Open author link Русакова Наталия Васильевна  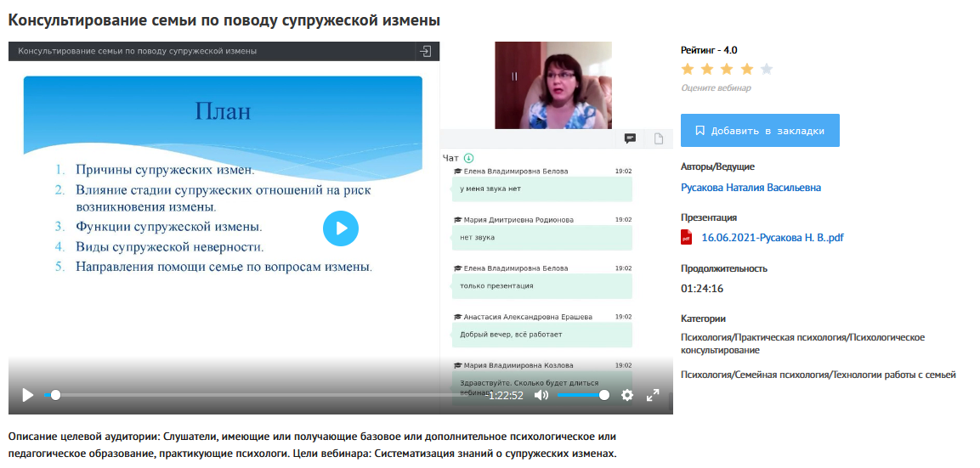coord(751,188)
